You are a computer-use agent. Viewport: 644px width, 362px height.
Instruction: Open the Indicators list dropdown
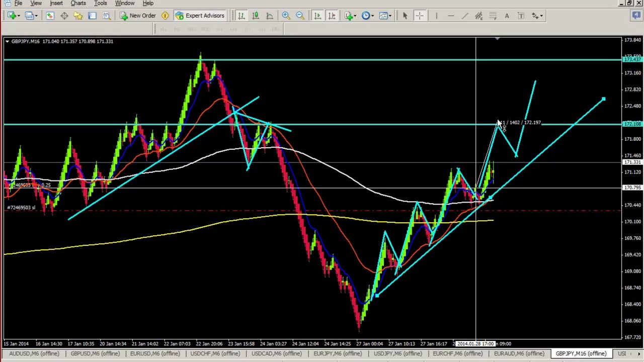click(351, 16)
